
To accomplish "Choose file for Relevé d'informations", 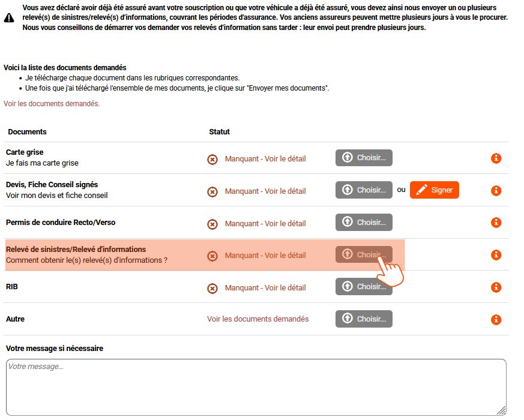I will coord(364,254).
